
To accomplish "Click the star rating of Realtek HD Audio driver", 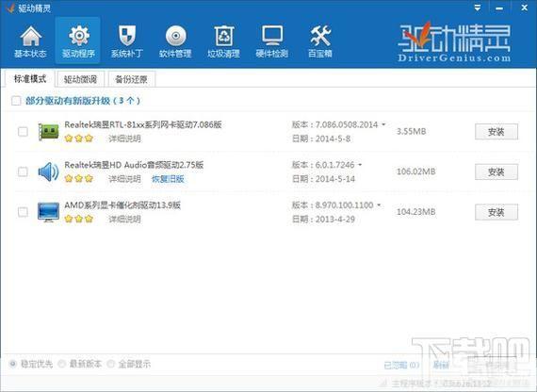I will [x=79, y=178].
